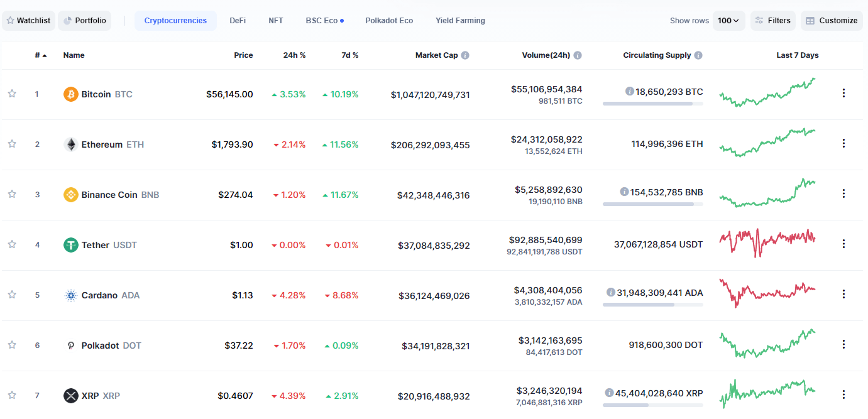Open the Filters button

tap(773, 21)
